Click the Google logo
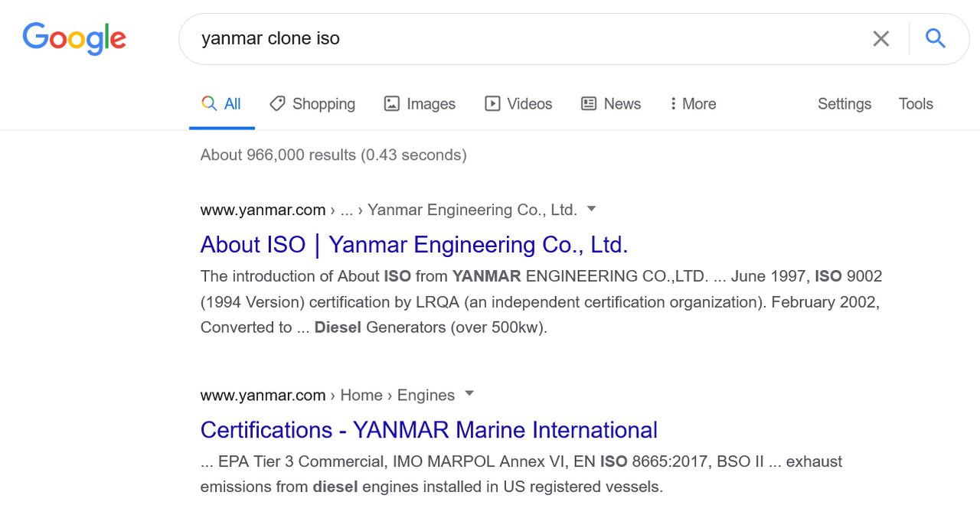 click(x=74, y=38)
